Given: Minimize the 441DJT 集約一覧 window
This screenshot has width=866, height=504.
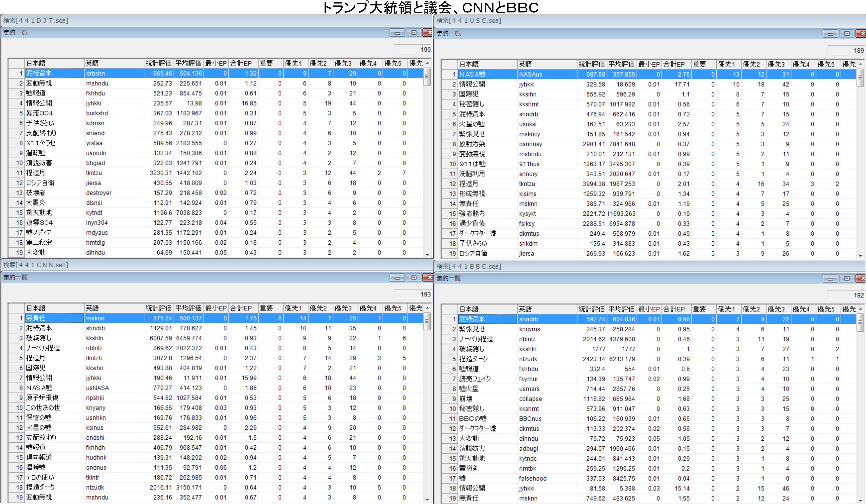Looking at the screenshot, I should click(x=397, y=33).
